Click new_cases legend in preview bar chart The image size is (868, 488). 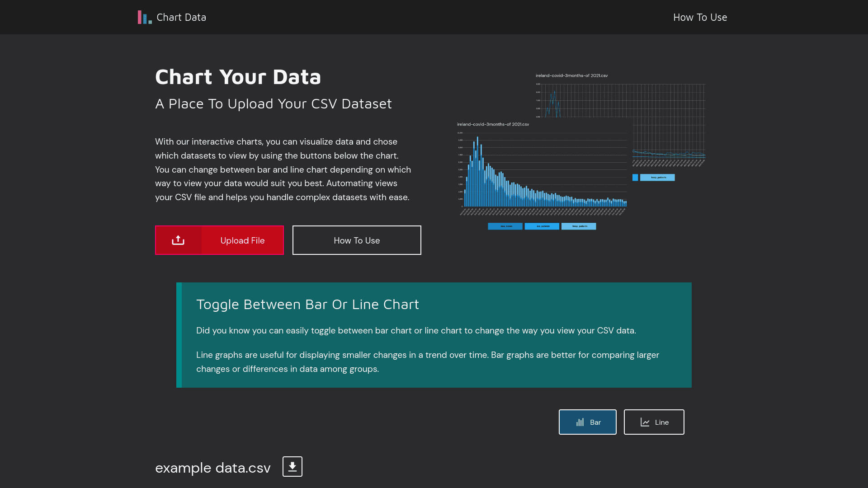coord(505,226)
